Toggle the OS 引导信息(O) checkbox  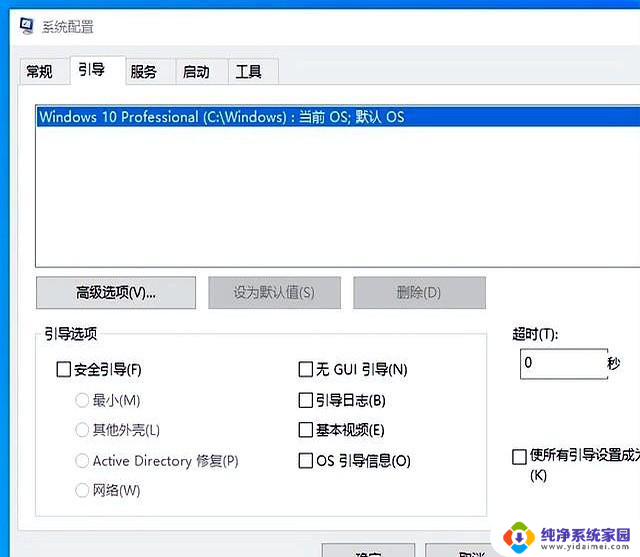tap(305, 461)
